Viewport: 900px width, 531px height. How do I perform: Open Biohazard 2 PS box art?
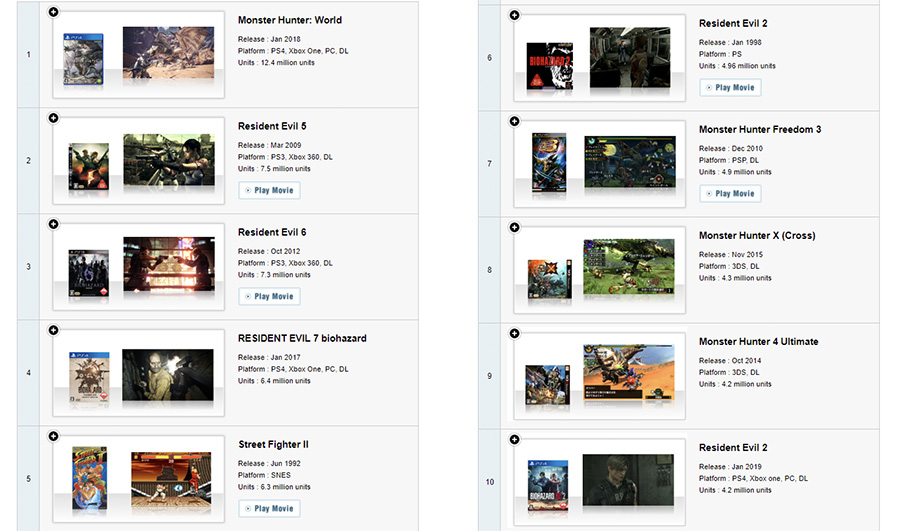550,66
